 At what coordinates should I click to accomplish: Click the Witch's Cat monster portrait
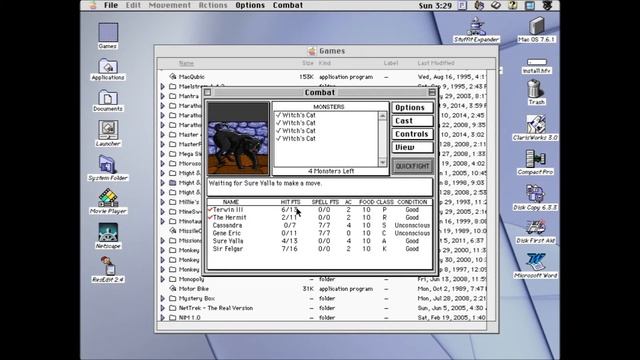238,139
